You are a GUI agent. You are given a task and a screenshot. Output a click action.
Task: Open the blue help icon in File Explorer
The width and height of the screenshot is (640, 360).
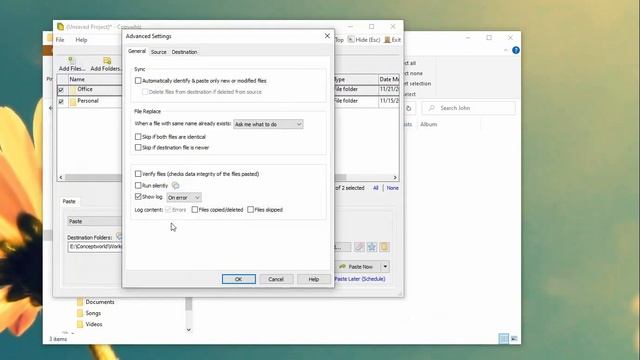516,50
